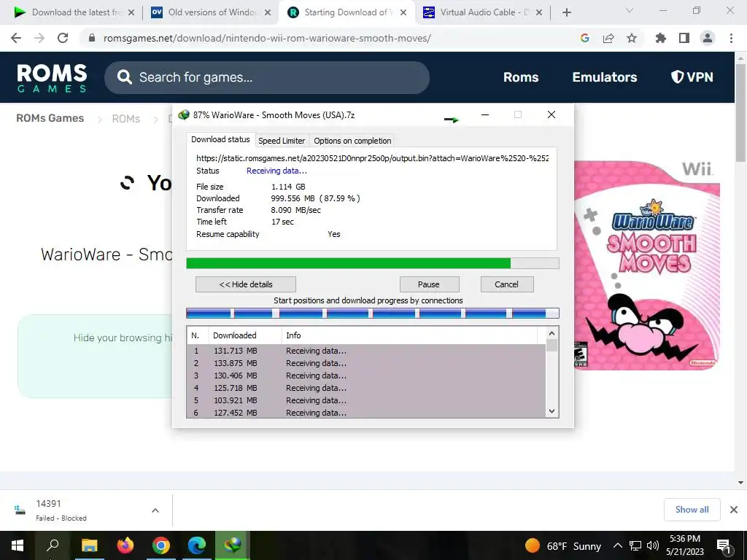
Task: Launch Firefox from the taskbar
Action: pyautogui.click(x=125, y=545)
